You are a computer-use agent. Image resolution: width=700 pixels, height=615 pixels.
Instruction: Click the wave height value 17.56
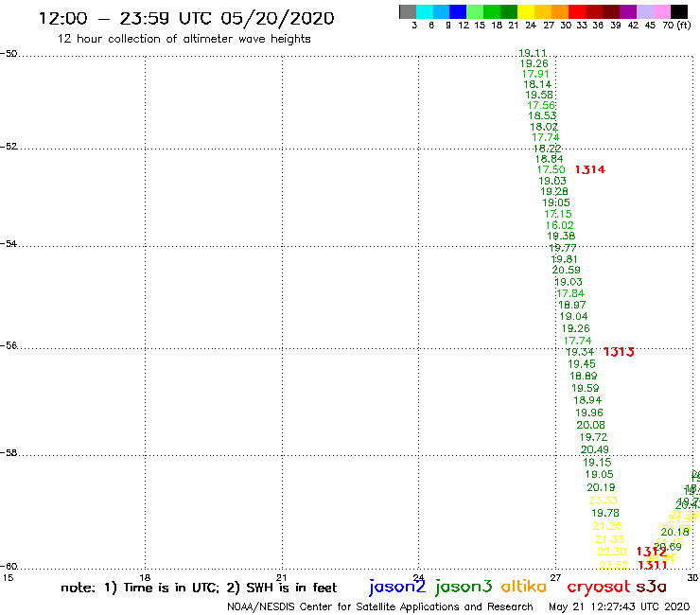pos(541,105)
